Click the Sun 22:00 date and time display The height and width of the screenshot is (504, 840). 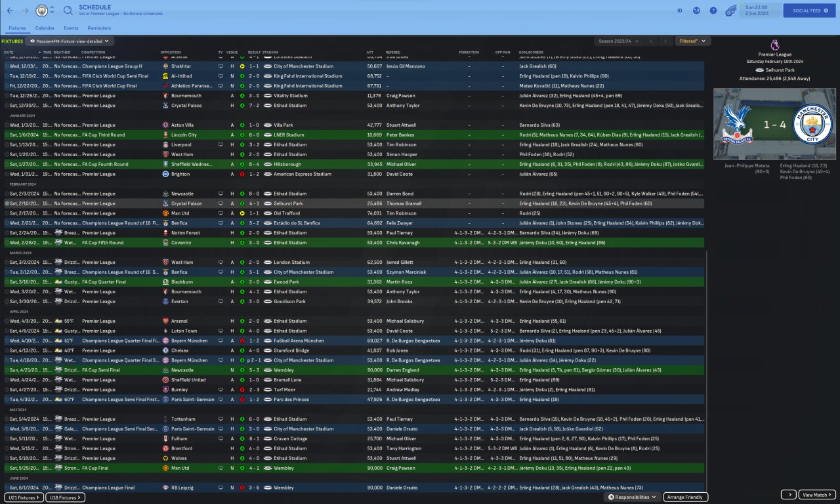[x=759, y=10]
